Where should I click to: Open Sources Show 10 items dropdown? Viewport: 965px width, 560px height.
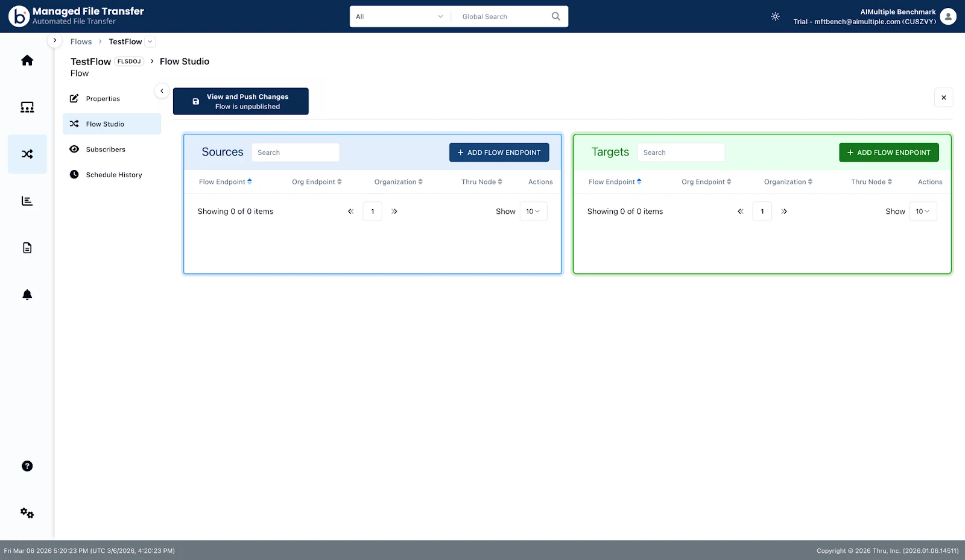pos(534,212)
